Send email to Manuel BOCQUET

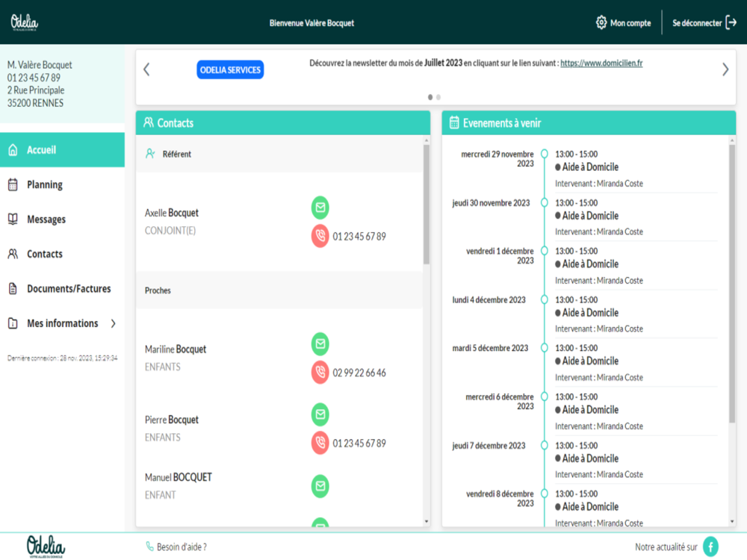[x=320, y=486]
